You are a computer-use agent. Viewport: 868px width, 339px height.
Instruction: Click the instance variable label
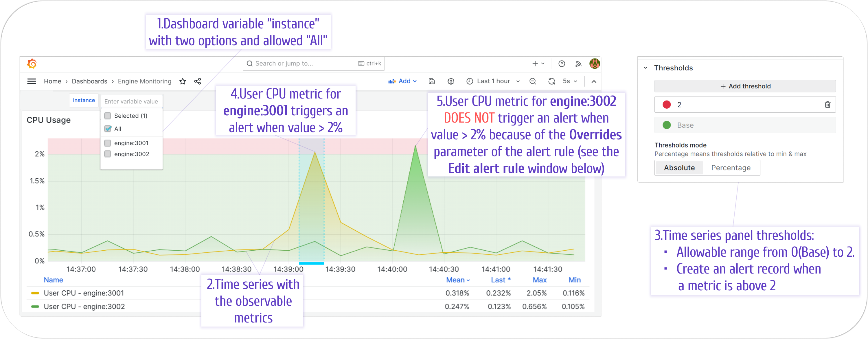point(84,100)
